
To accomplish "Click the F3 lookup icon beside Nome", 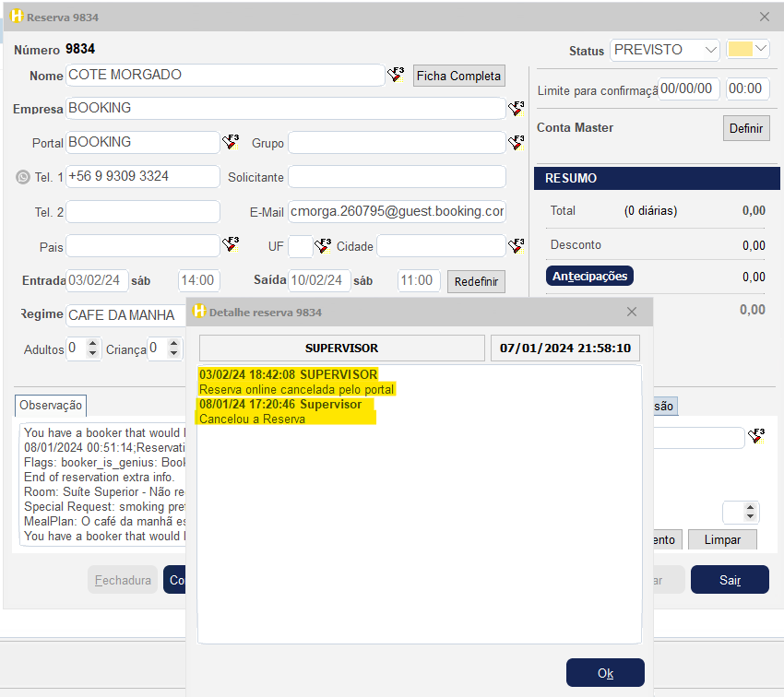I will click(x=396, y=76).
